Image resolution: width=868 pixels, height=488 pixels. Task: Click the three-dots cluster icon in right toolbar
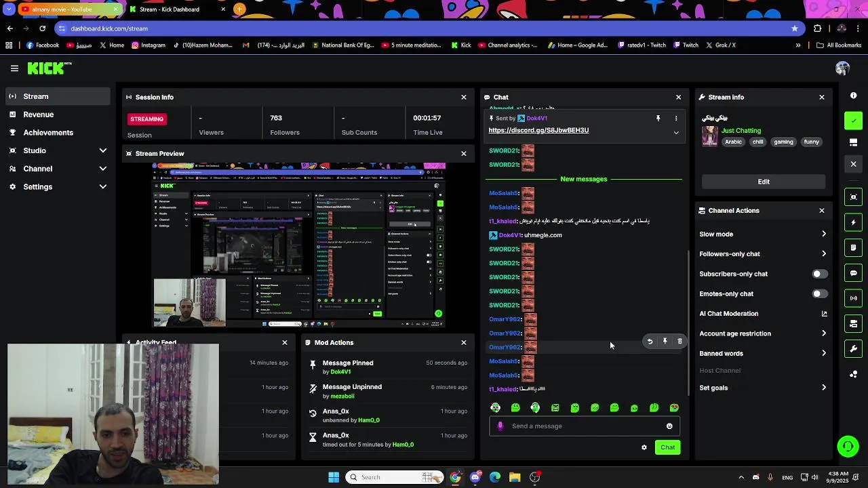coord(853,374)
